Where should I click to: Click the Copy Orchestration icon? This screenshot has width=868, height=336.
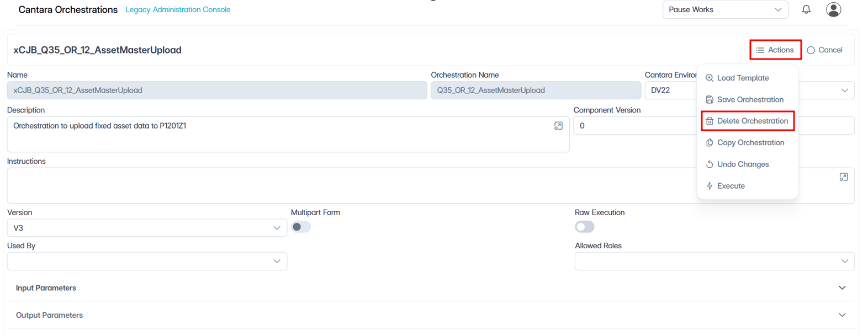click(x=710, y=142)
